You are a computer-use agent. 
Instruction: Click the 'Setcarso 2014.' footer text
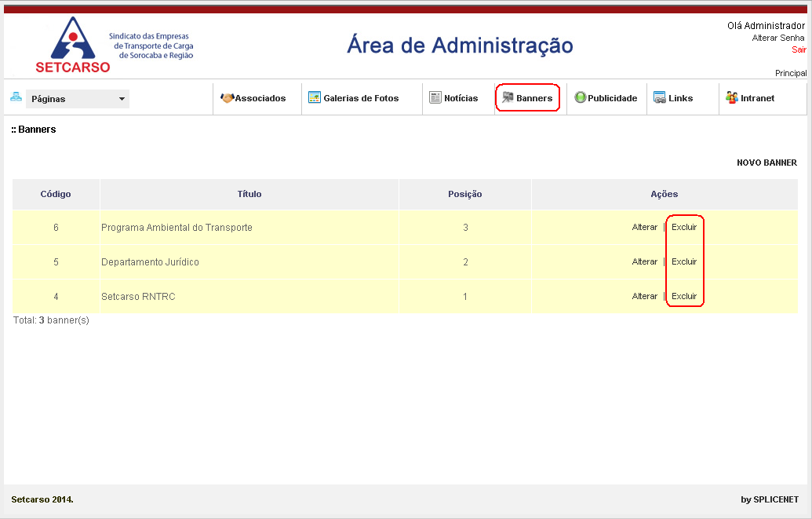point(42,500)
